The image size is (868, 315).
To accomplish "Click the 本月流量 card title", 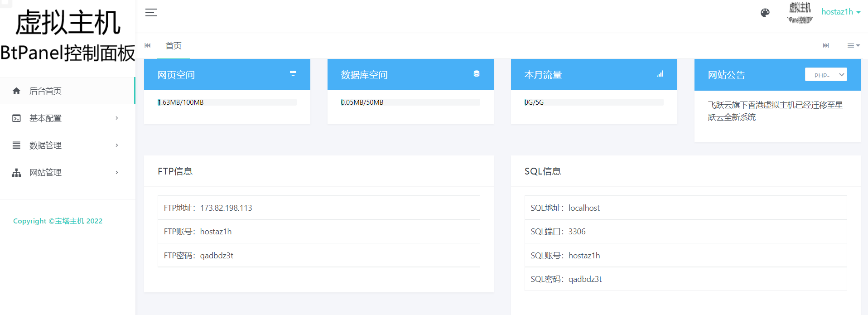I will [543, 75].
